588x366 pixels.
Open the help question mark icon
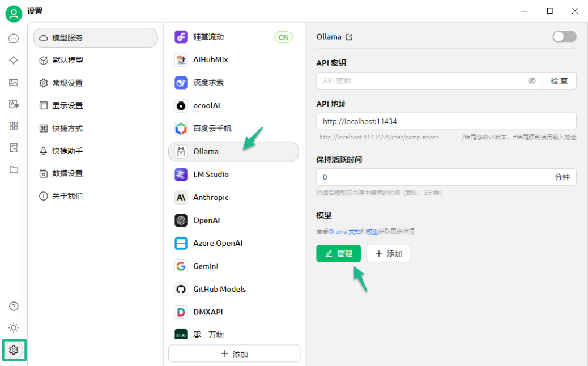tap(14, 307)
